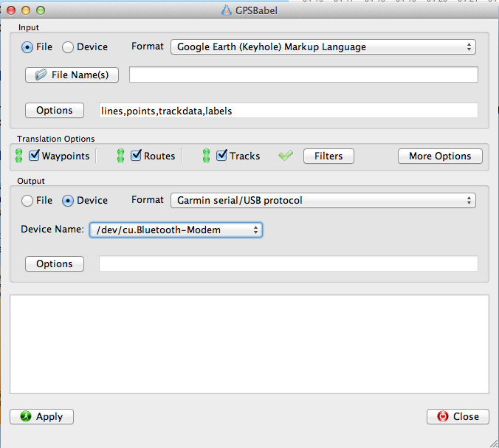
Task: Minimize window with yellow title button
Action: pos(26,10)
